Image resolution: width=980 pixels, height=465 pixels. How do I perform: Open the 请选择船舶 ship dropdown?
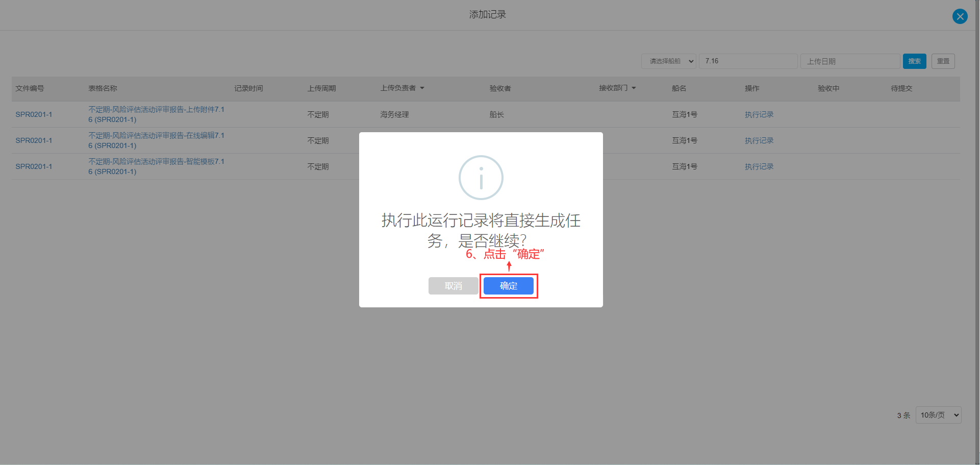pyautogui.click(x=668, y=61)
